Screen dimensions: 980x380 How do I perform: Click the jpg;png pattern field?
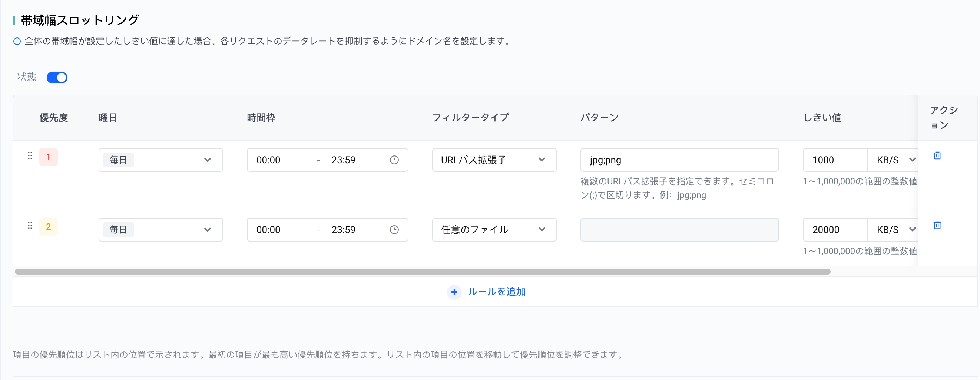click(x=679, y=160)
